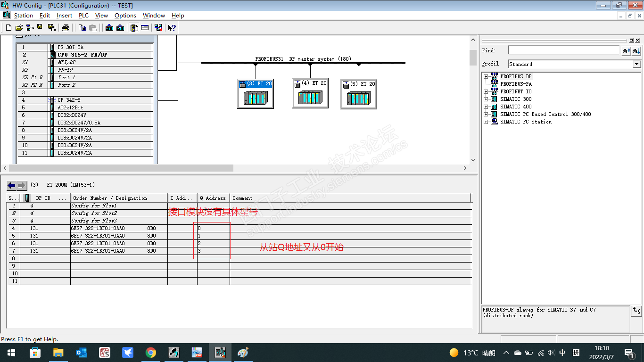Open the Edit menu
The width and height of the screenshot is (644, 362).
pos(45,16)
